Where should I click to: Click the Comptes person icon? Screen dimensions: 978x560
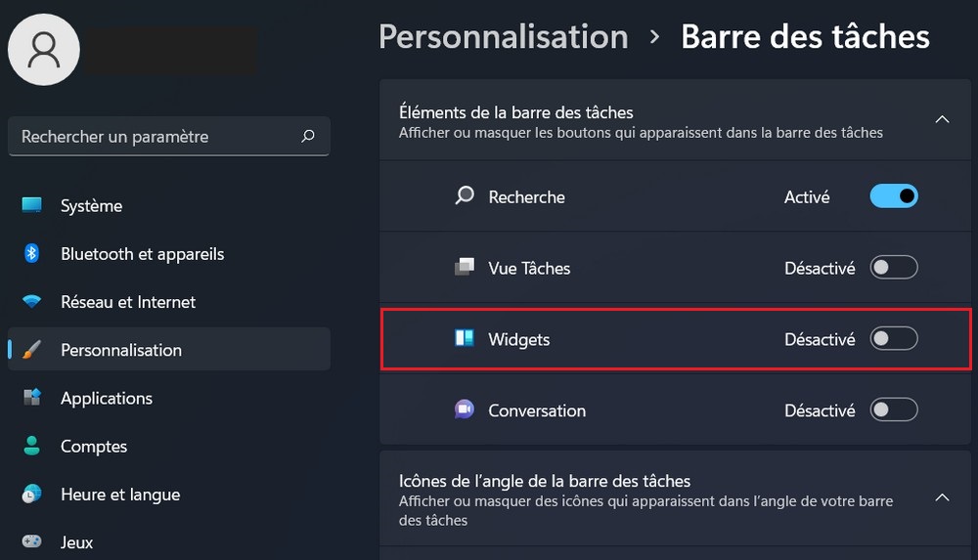pyautogui.click(x=32, y=447)
